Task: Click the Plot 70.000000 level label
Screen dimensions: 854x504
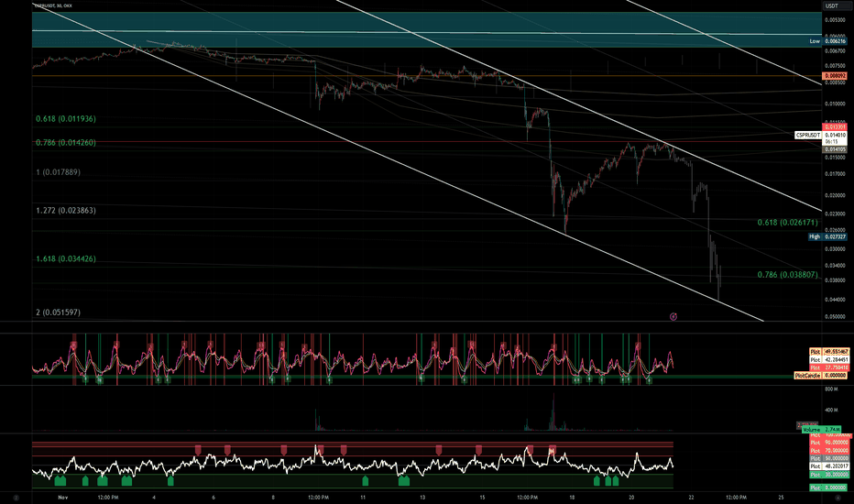Action: click(828, 451)
